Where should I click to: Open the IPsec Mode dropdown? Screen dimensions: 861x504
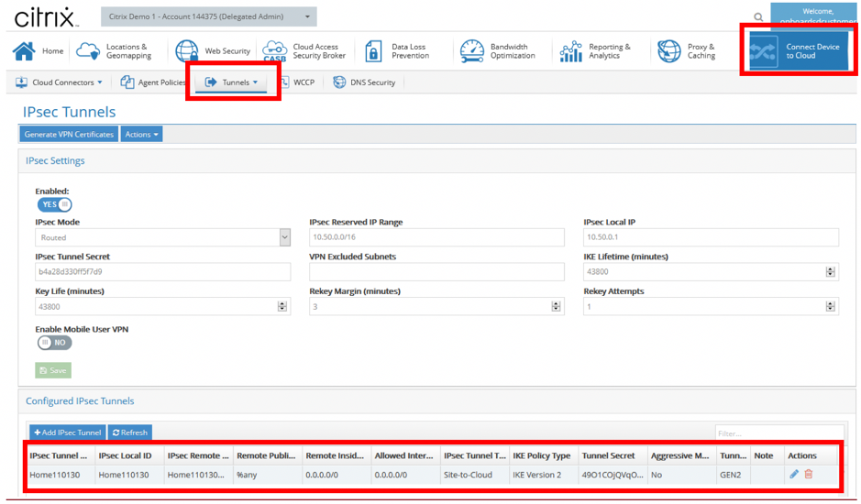(x=162, y=237)
